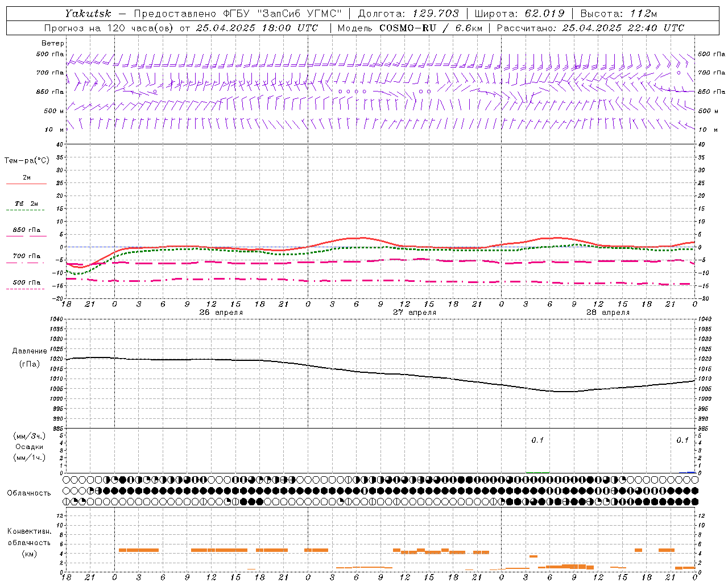This screenshot has width=728, height=582.
Task: Click the 700 гПа legend entry under Тем-ра
Action: [x=27, y=256]
